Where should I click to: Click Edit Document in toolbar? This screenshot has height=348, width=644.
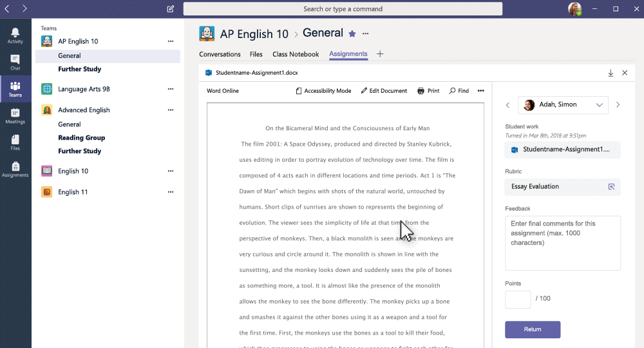click(x=384, y=91)
